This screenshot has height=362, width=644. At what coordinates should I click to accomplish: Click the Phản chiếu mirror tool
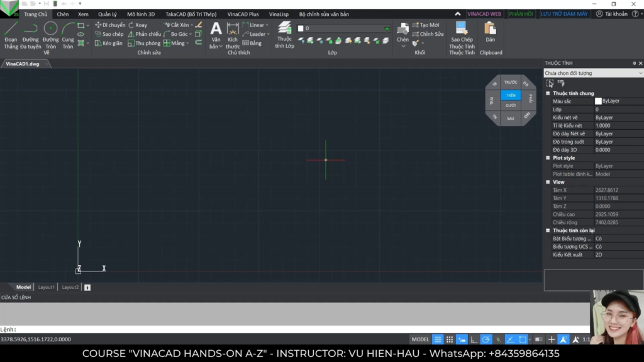[x=144, y=34]
